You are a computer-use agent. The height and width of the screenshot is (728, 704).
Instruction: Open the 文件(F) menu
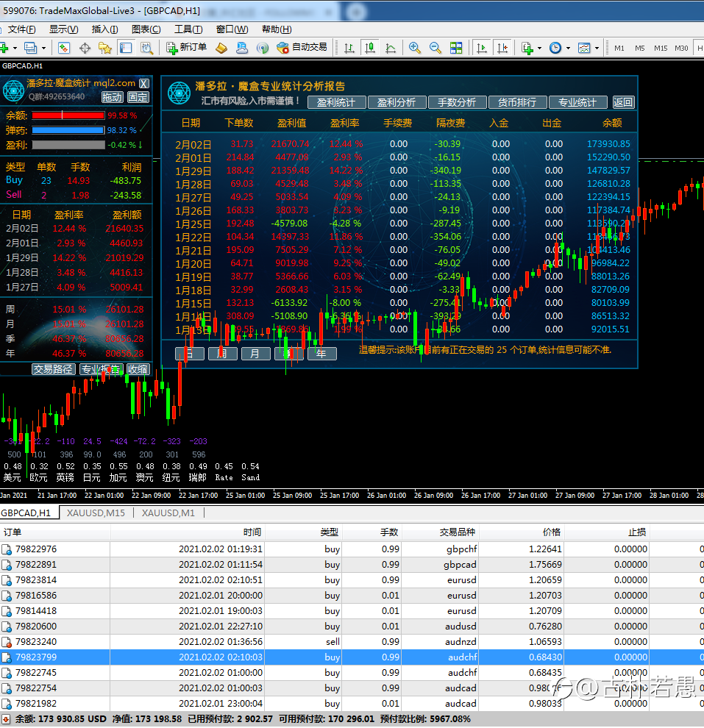coord(22,29)
